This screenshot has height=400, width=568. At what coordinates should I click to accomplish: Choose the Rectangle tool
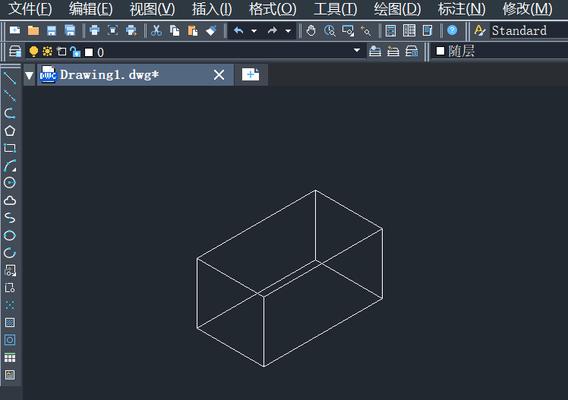10,148
